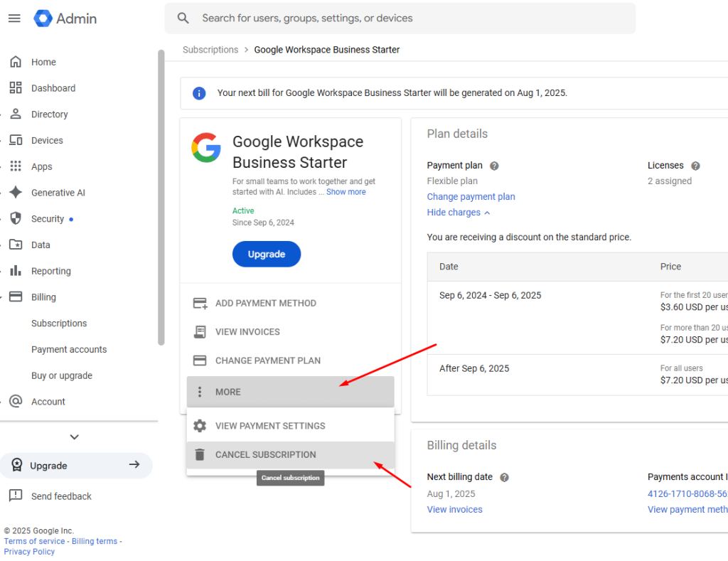Click the Cancel Subscription trash icon
This screenshot has width=728, height=561.
coord(200,454)
